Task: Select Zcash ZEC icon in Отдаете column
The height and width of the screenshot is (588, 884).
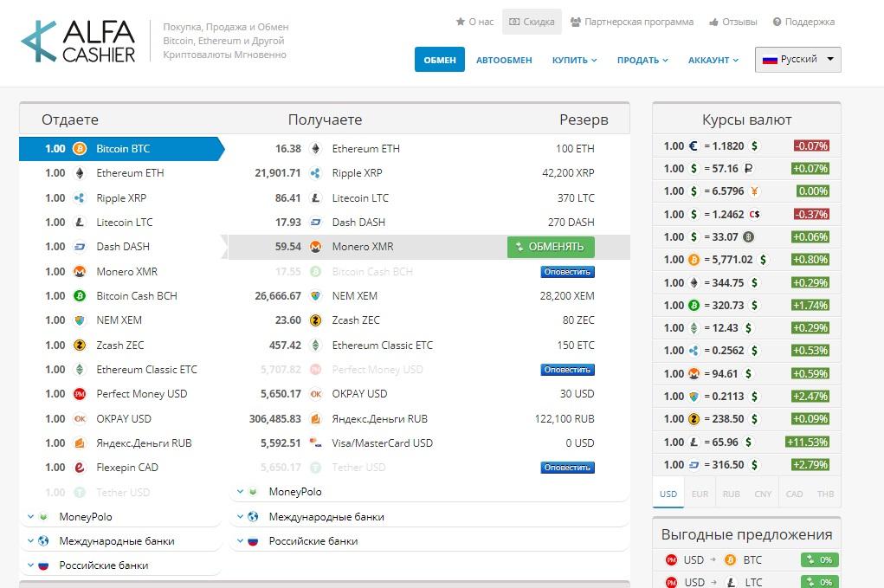Action: click(80, 345)
